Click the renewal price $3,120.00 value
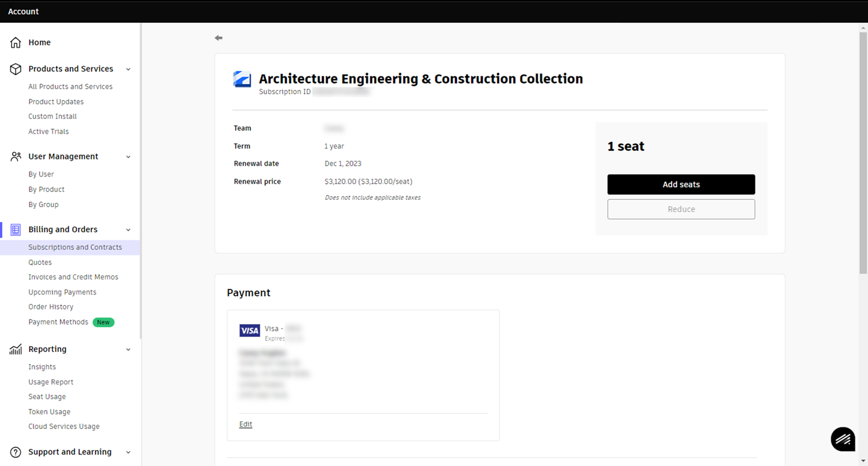 369,182
